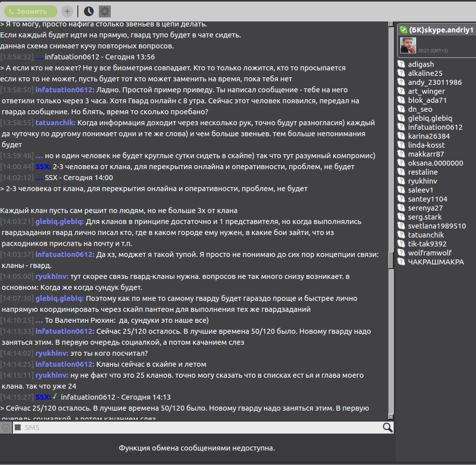Click the Skype icon beside ЧАКРАШМАКРА
Screen dimensions: 476x465
click(401, 261)
